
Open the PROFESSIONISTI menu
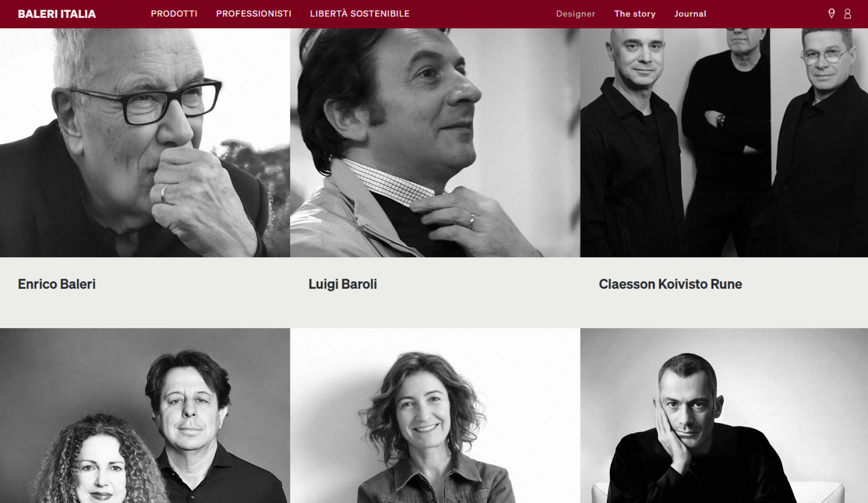tap(254, 14)
